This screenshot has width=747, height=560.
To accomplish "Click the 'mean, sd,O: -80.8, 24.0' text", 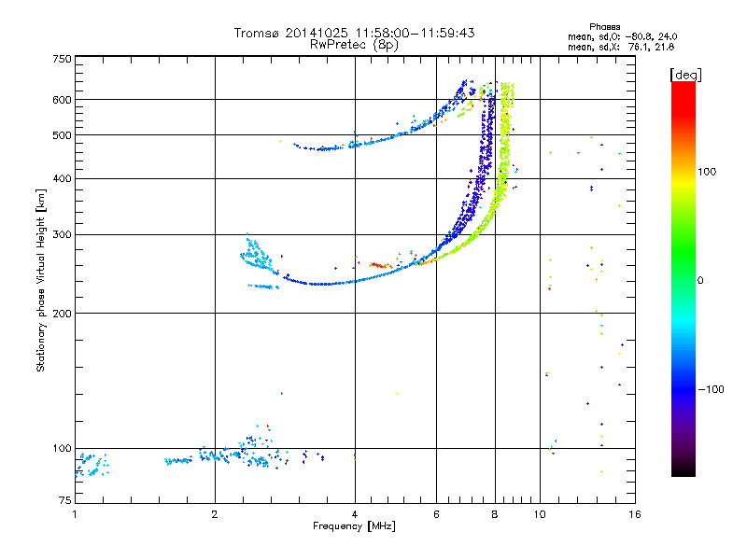I will coord(622,36).
